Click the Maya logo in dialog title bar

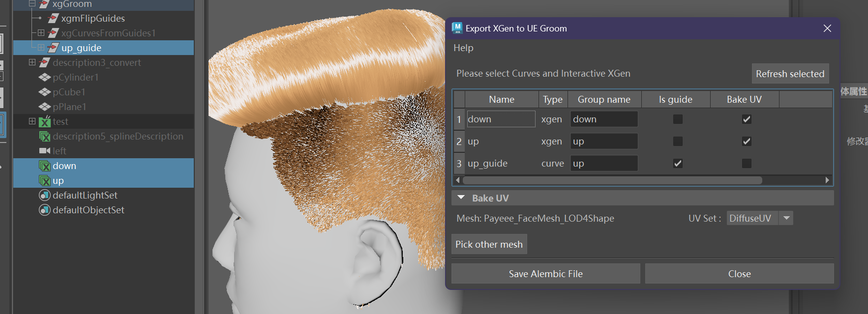click(457, 28)
